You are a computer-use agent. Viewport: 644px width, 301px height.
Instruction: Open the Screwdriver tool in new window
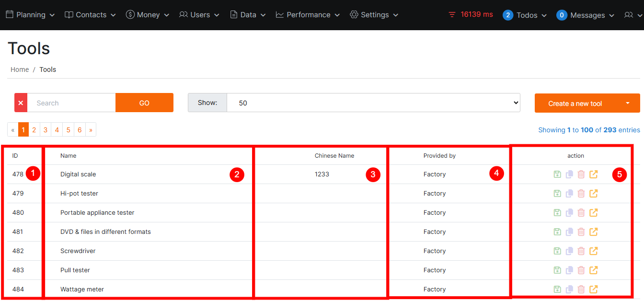pyautogui.click(x=594, y=251)
